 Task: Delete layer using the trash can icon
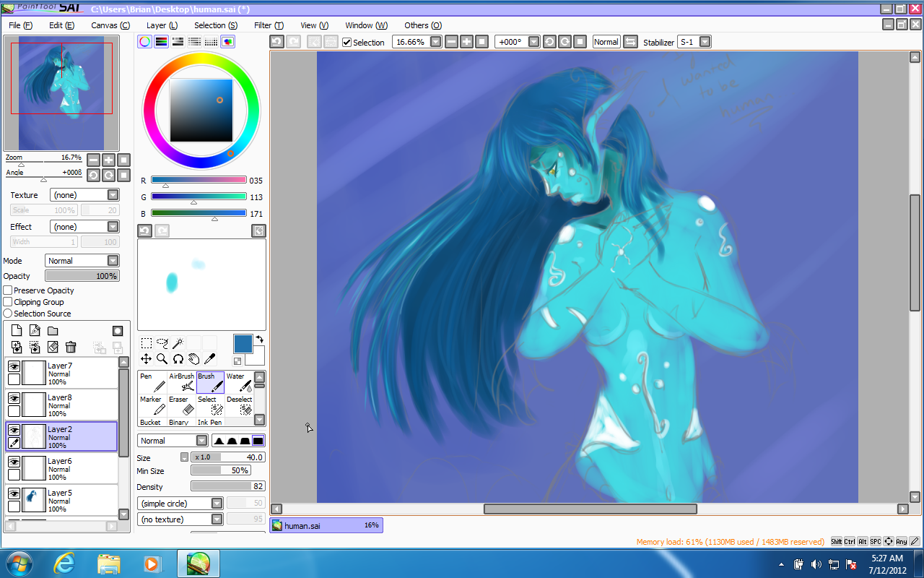71,348
